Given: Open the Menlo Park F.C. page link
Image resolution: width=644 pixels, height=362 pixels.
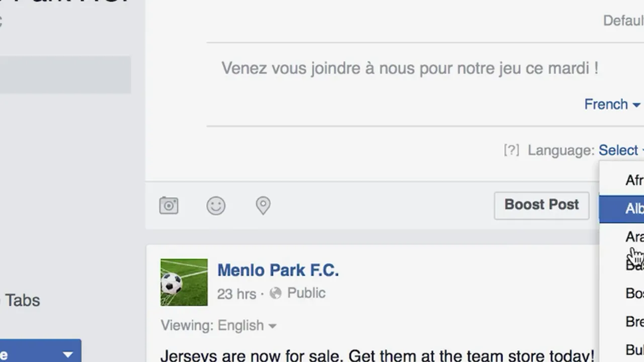Looking at the screenshot, I should pyautogui.click(x=278, y=270).
